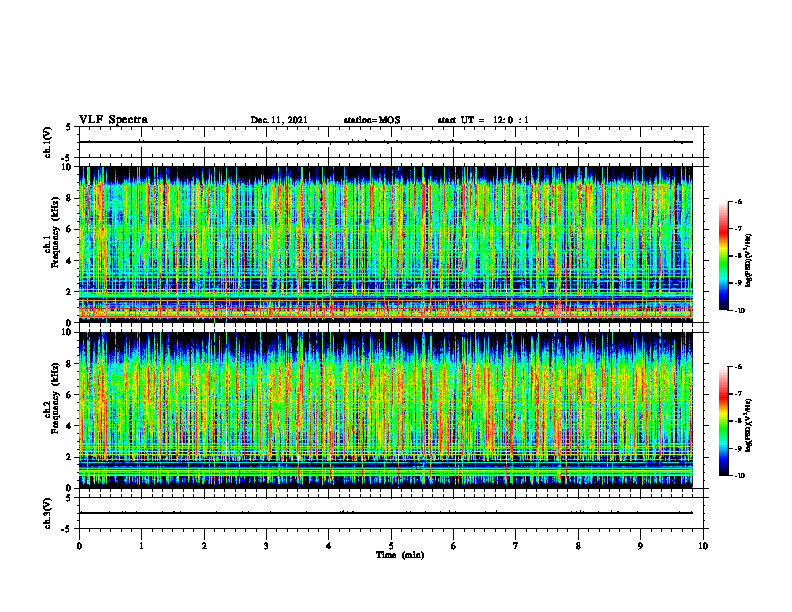
Task: Click the time axis tick label "1"
Action: [141, 546]
